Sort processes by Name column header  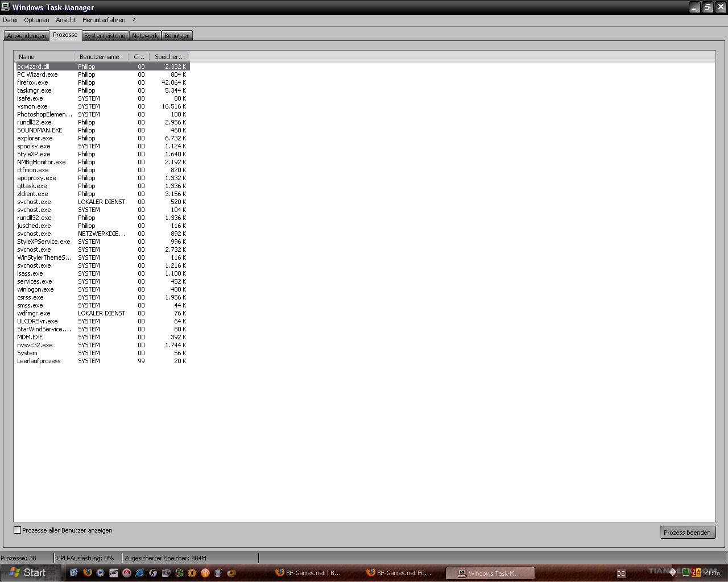point(44,57)
